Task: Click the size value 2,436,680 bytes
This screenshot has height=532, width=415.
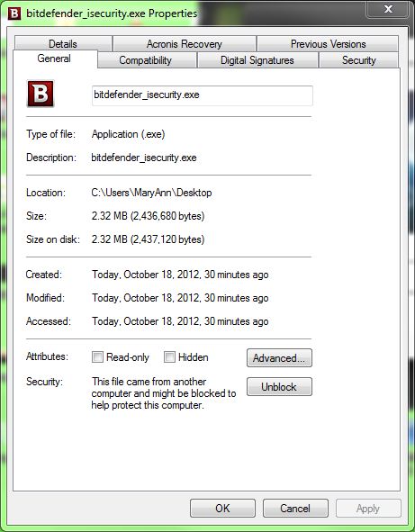Action: coord(148,216)
